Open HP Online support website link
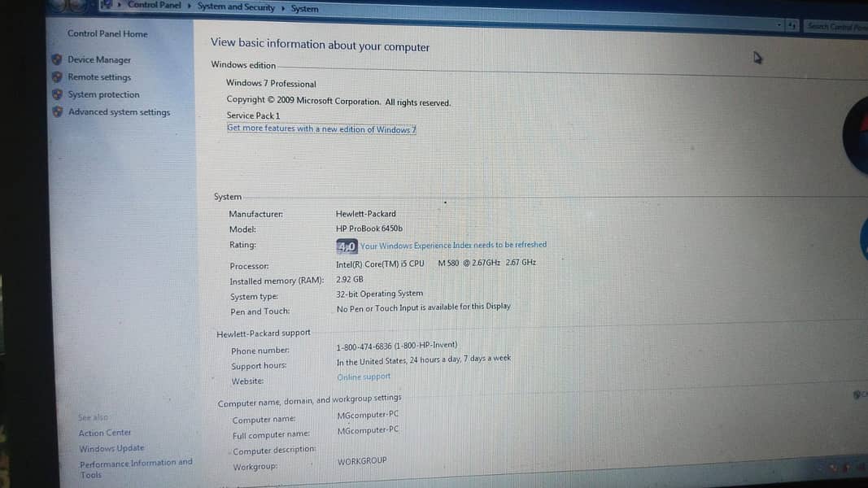Viewport: 868px width, 488px height. coord(364,377)
